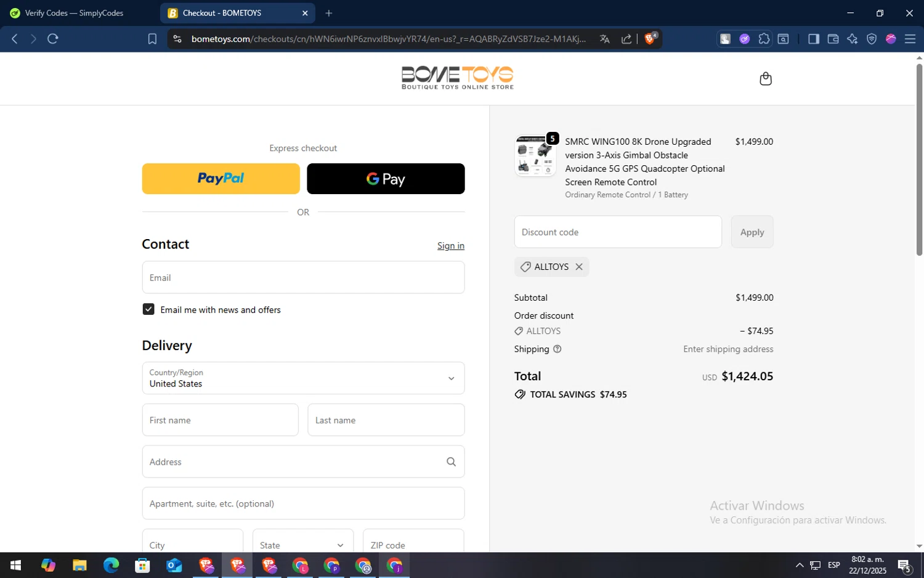Viewport: 924px width, 578px height.
Task: Select the Checkout - BOMETOYS tab
Action: point(237,13)
